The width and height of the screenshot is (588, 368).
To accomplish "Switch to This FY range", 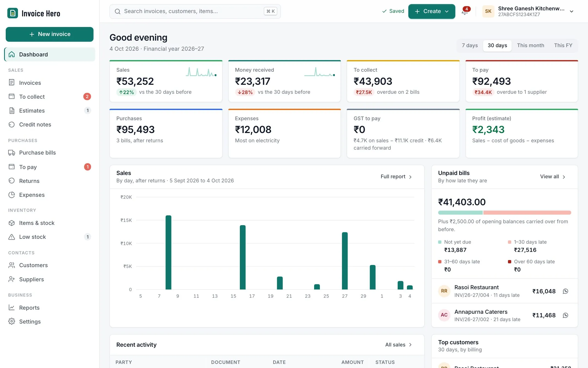I will [x=563, y=46].
